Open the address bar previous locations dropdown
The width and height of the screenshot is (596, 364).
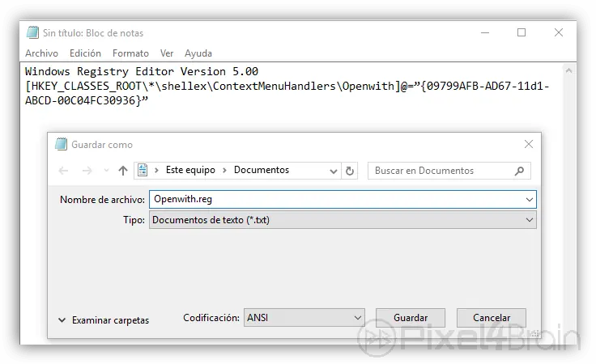coord(334,171)
